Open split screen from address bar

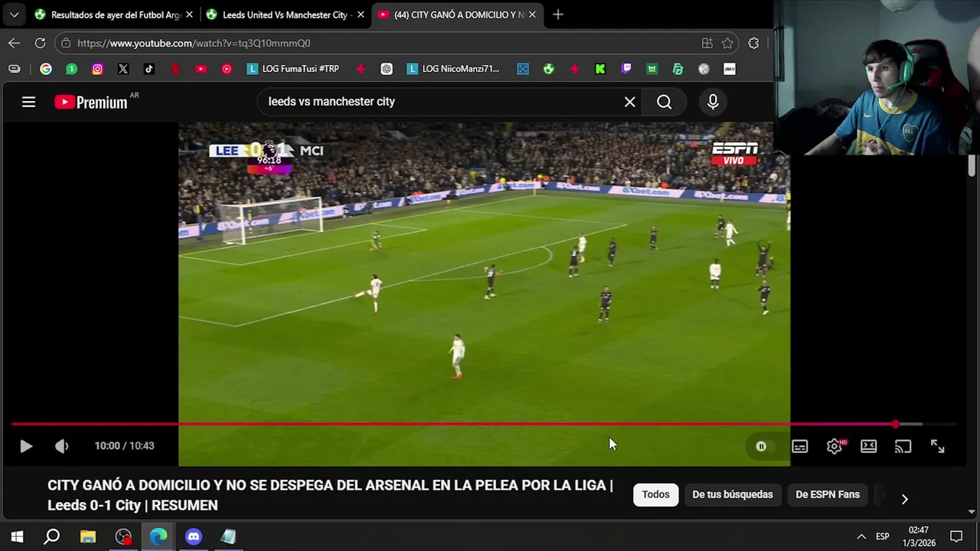click(x=707, y=44)
